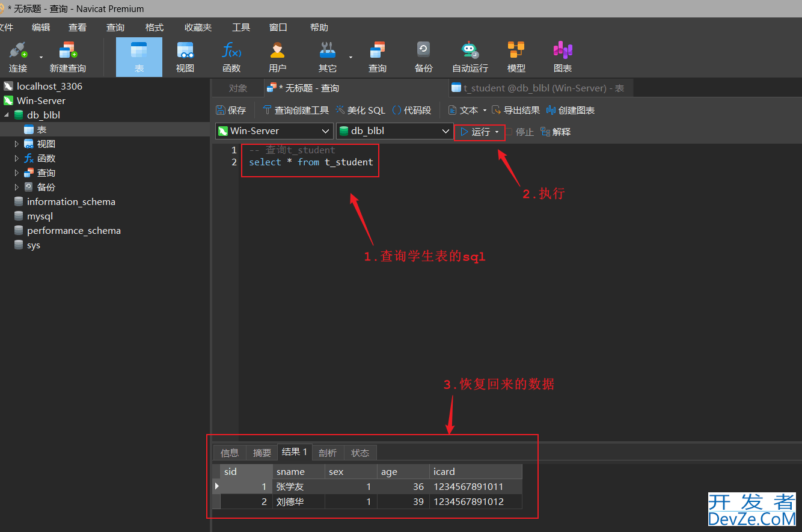The width and height of the screenshot is (802, 532).
Task: Open the View (查看) menu
Action: pyautogui.click(x=78, y=27)
